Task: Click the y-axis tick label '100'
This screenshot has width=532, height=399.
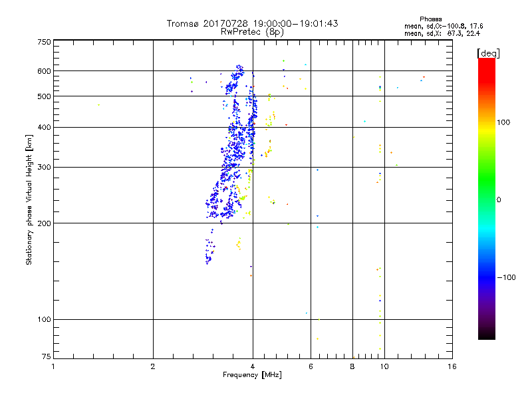Action: click(x=44, y=319)
